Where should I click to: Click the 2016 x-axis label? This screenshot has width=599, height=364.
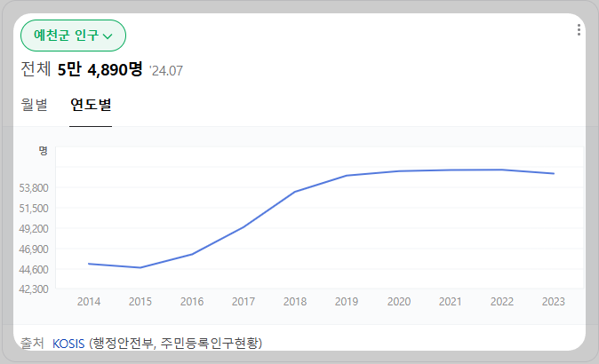click(x=192, y=302)
